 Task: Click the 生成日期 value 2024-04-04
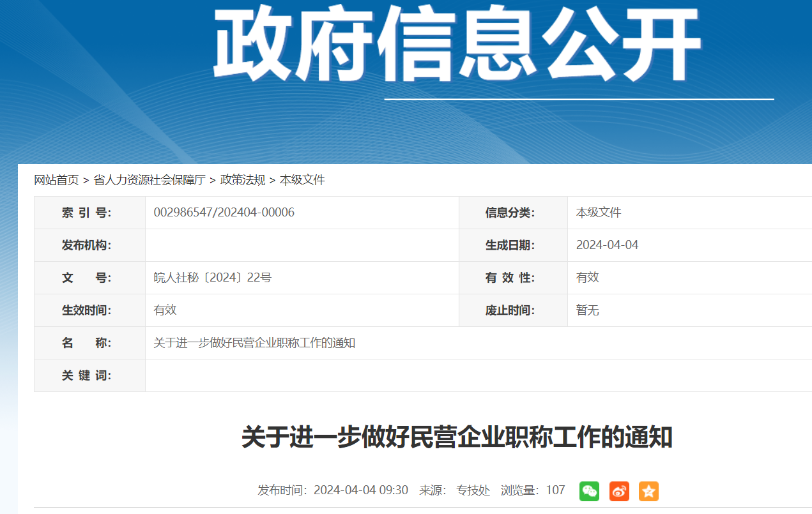coord(607,245)
